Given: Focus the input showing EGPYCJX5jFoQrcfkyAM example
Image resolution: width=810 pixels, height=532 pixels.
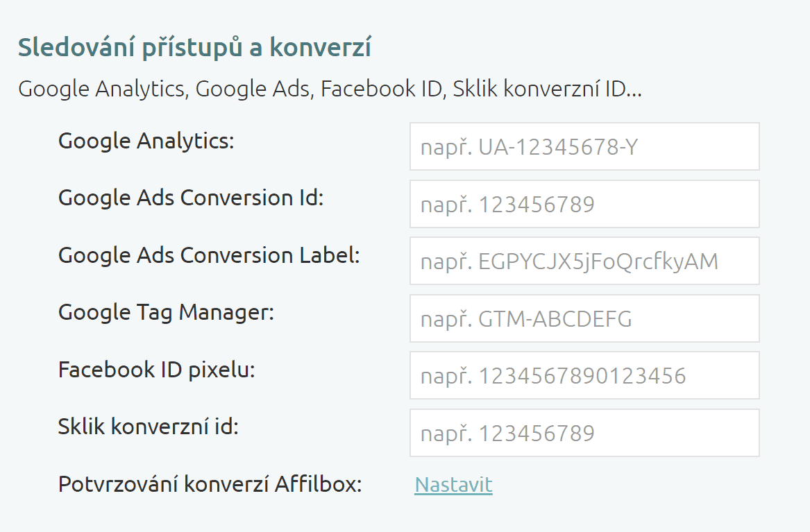Looking at the screenshot, I should coord(584,261).
